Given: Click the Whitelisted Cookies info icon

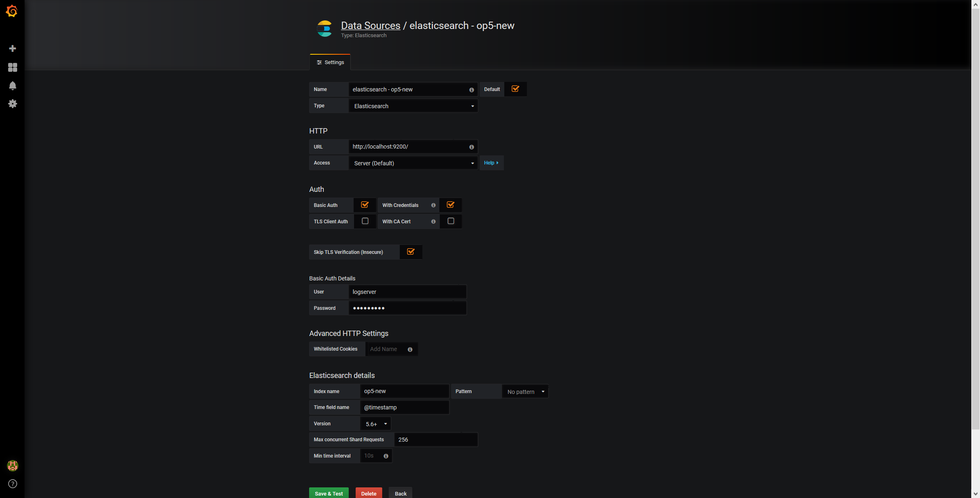Looking at the screenshot, I should (410, 349).
